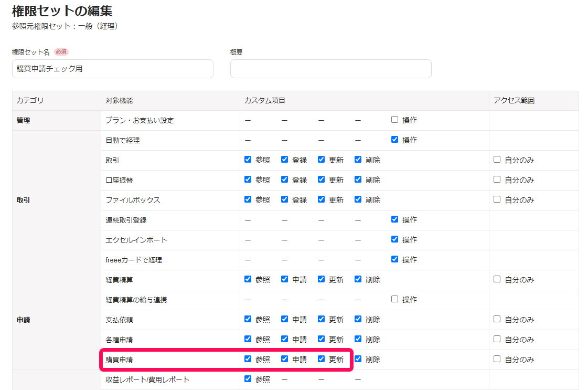Toggle 登録 checkbox for 口座振替

(284, 179)
